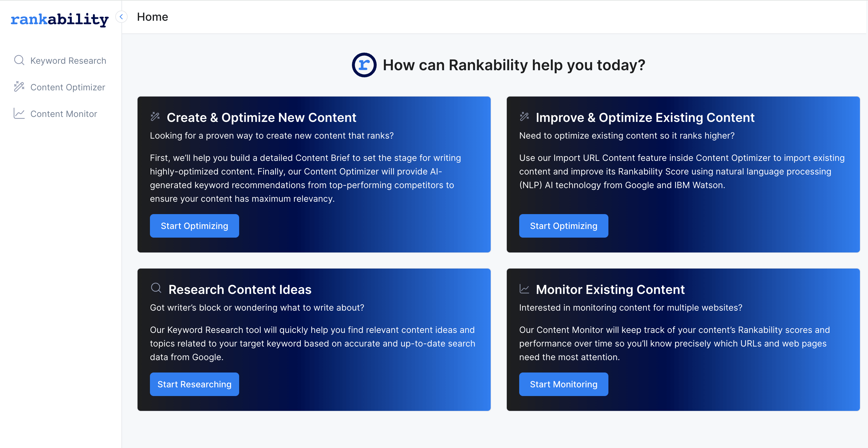The width and height of the screenshot is (868, 448).
Task: Click the Home page title
Action: tap(152, 17)
